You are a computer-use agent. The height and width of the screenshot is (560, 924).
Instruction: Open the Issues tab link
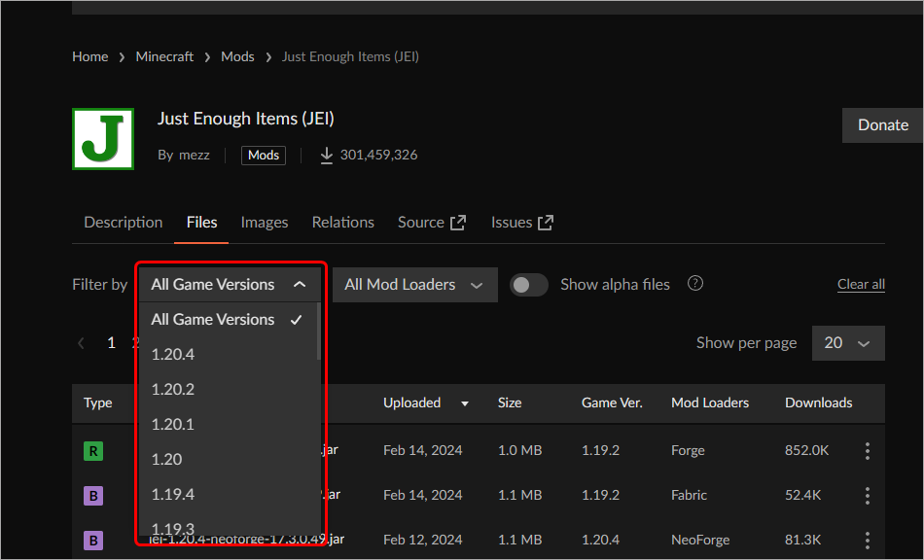click(x=522, y=223)
